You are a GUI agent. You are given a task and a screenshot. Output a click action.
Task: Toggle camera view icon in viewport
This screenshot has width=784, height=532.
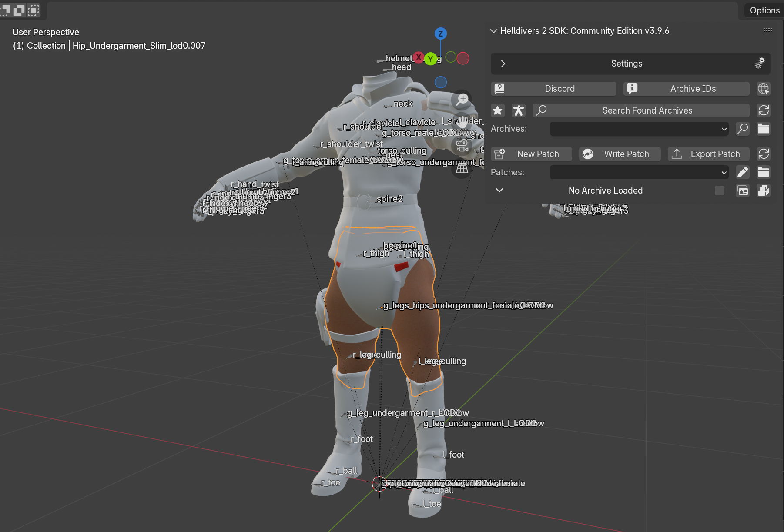(x=462, y=145)
